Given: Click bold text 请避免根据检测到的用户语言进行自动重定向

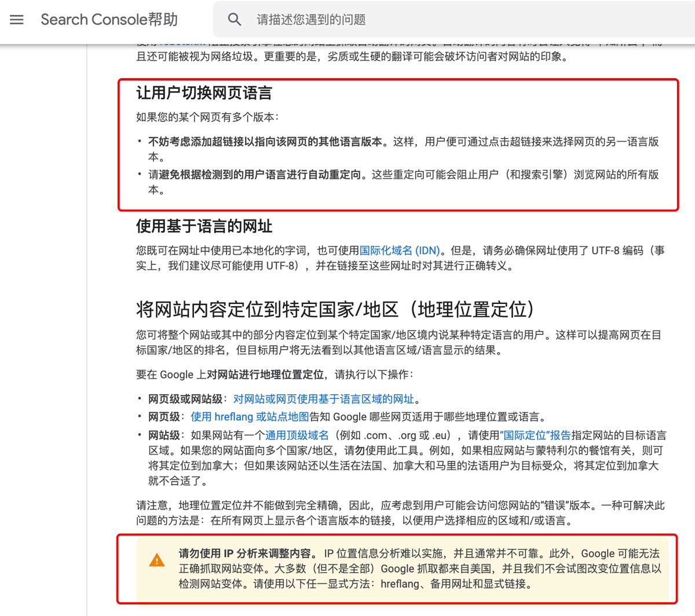Looking at the screenshot, I should pyautogui.click(x=255, y=175).
